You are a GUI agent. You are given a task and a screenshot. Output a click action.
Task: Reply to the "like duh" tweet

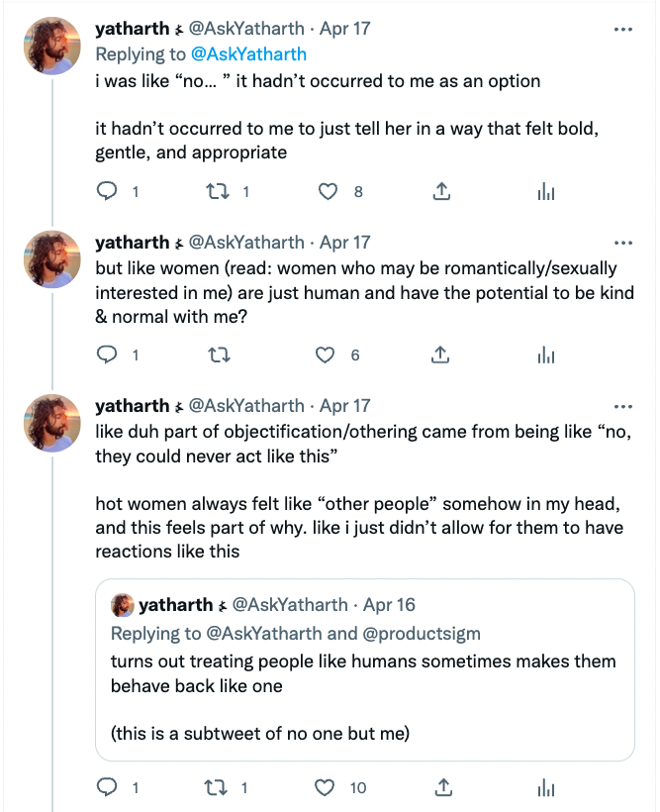tap(107, 787)
